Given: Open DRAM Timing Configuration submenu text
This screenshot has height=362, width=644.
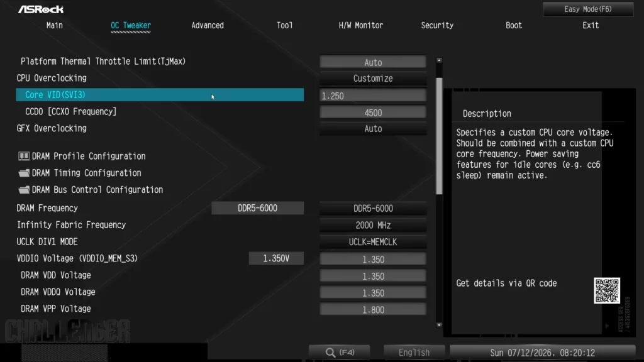Looking at the screenshot, I should [x=87, y=173].
